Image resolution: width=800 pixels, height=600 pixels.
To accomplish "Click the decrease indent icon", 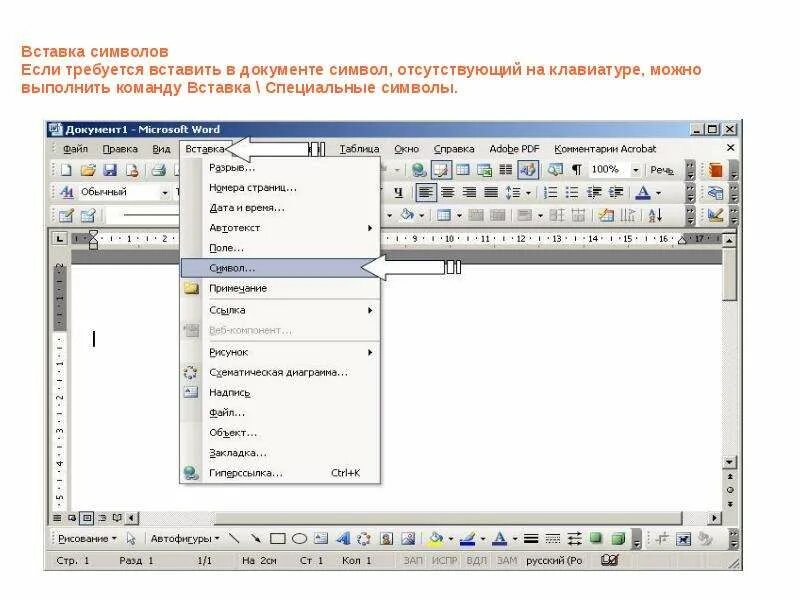I will 594,192.
